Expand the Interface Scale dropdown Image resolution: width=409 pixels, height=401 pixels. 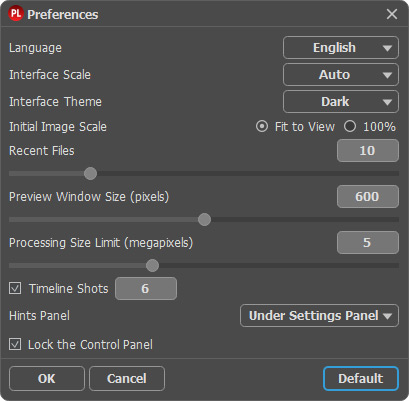coord(341,75)
